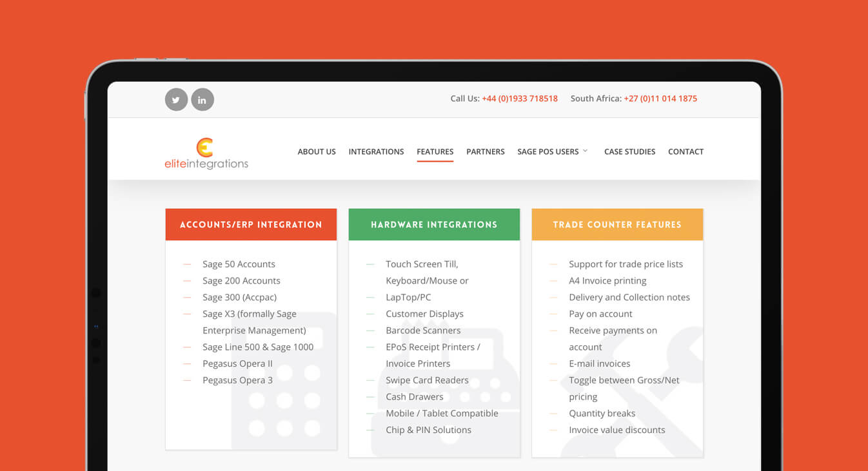Click EPoS Receipt Printers / Invoice Printers
Viewport: 868px width, 471px height.
click(433, 356)
